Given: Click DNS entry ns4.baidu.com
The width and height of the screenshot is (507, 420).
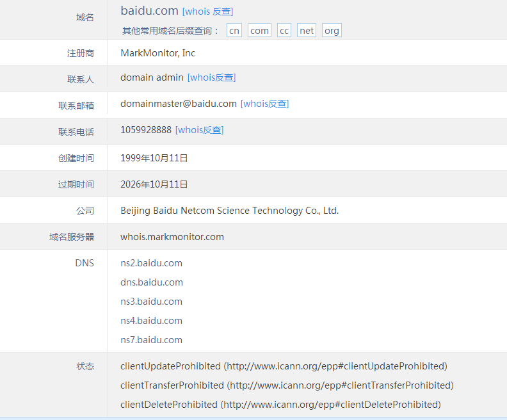Looking at the screenshot, I should (x=151, y=321).
